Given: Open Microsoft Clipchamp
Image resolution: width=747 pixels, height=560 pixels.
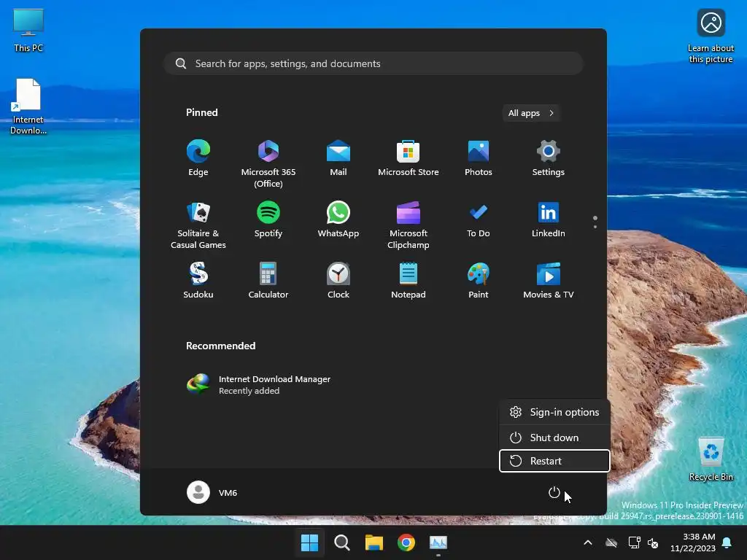Looking at the screenshot, I should [x=409, y=225].
